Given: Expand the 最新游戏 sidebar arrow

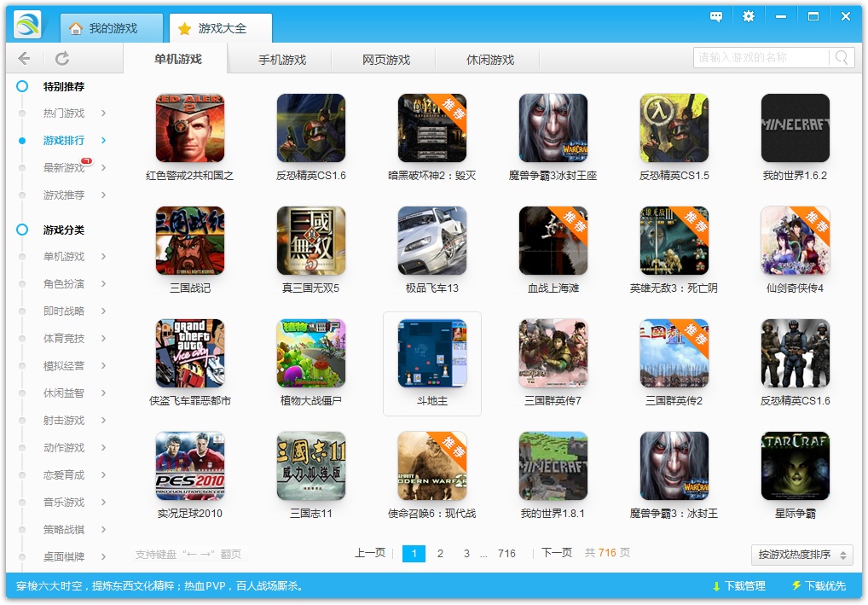Looking at the screenshot, I should (103, 167).
